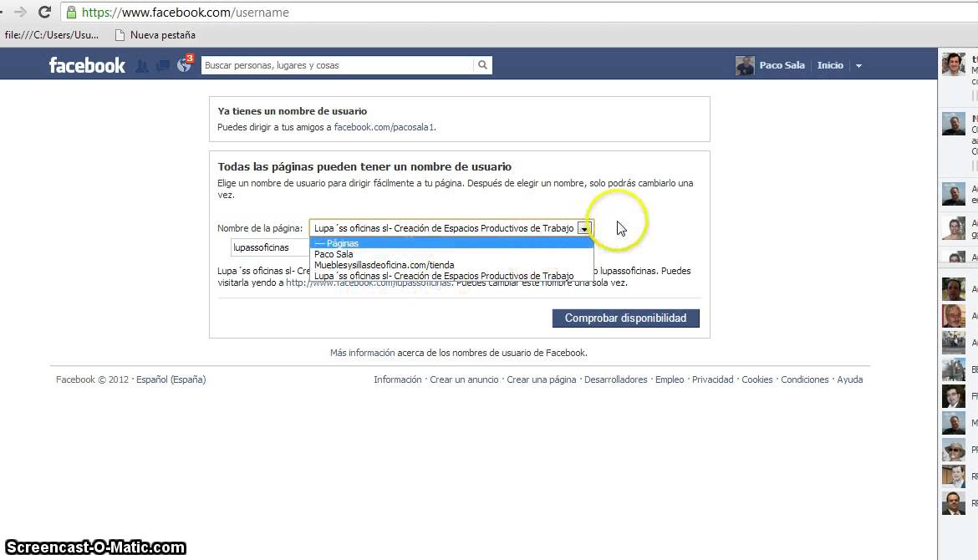Open the messages icon
The width and height of the screenshot is (978, 560).
(163, 65)
